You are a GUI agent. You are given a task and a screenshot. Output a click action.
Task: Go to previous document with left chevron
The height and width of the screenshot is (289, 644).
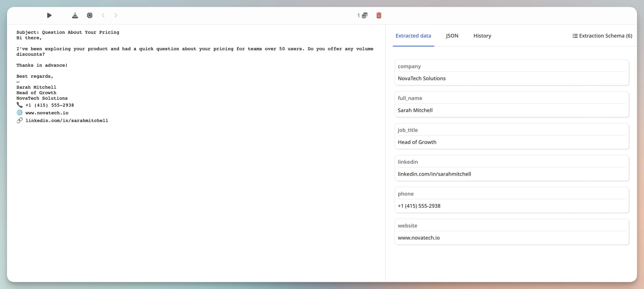[103, 15]
